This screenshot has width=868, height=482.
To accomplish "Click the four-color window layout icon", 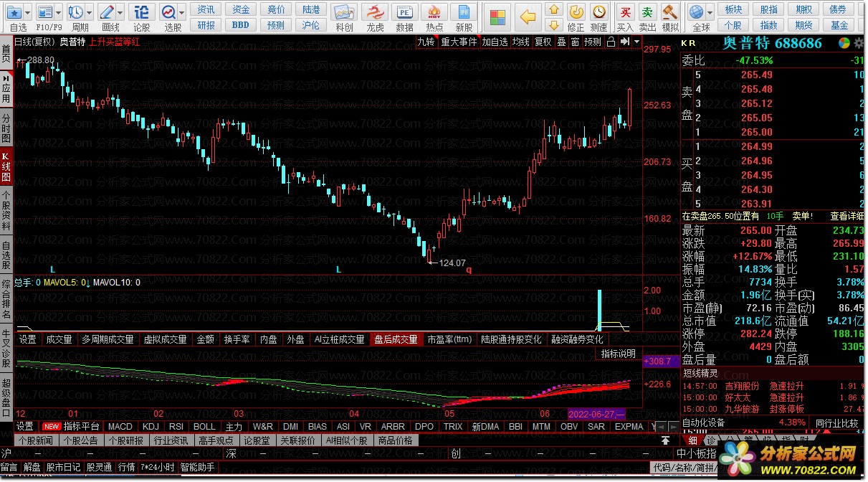I will [498, 16].
